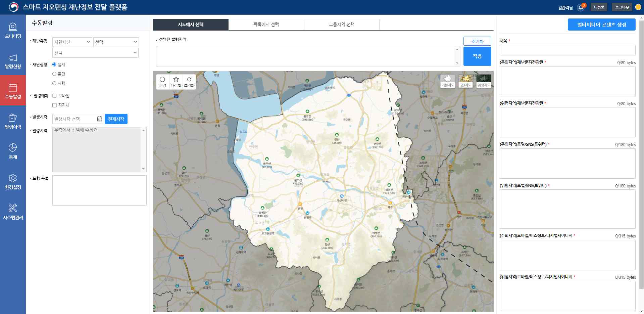Select the 반경 circle drawing tool

coord(162,82)
